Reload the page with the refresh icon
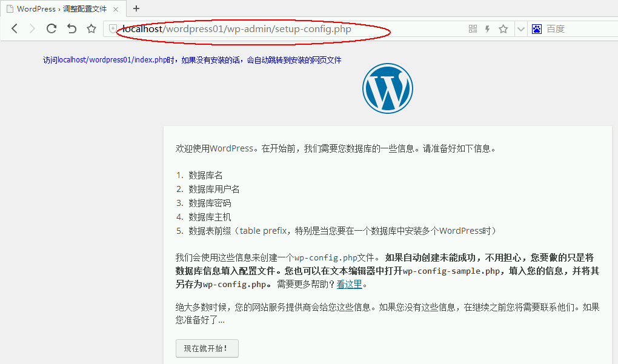Viewport: 618px width, 364px height. point(51,28)
